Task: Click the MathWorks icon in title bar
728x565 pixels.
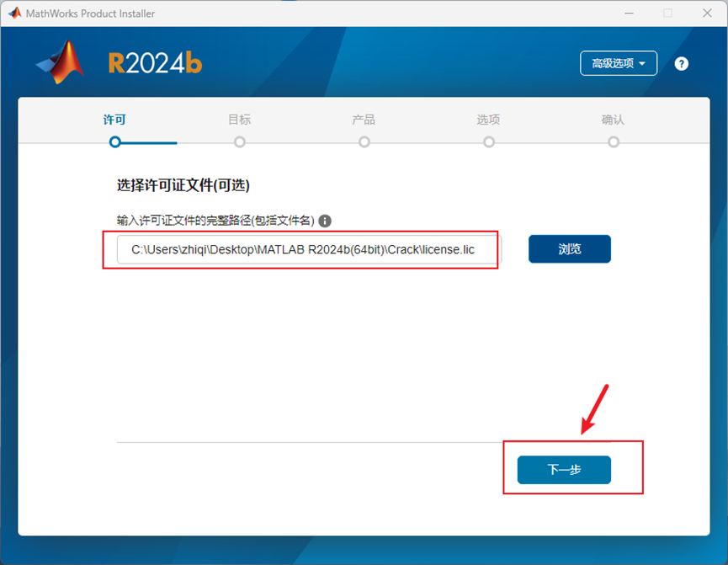Action: point(15,13)
